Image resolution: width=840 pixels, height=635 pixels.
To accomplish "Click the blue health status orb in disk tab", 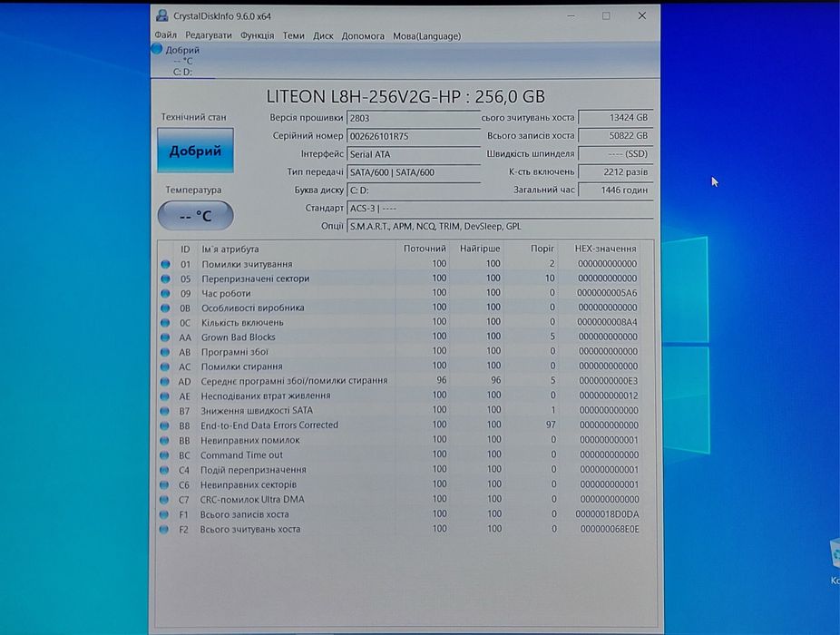I will click(x=156, y=49).
